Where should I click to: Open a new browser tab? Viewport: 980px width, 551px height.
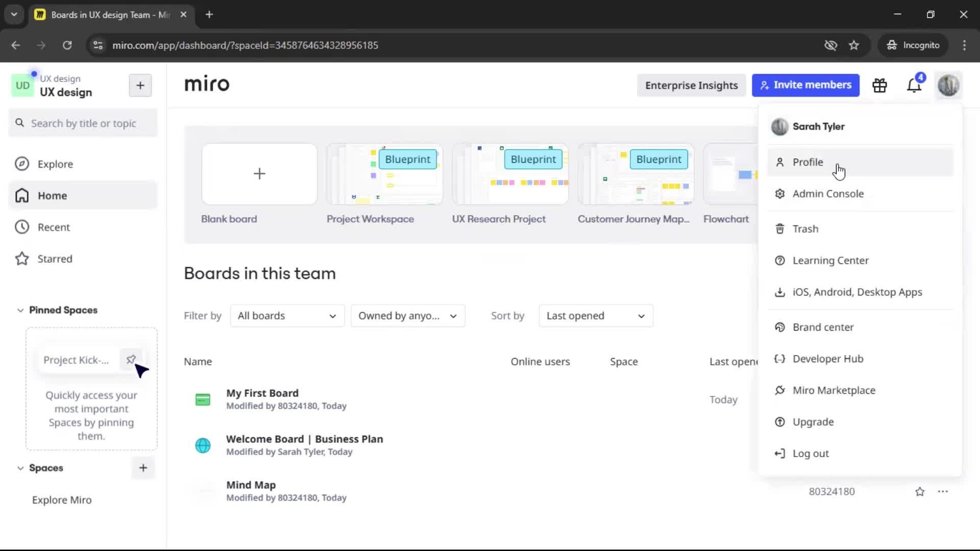tap(209, 15)
